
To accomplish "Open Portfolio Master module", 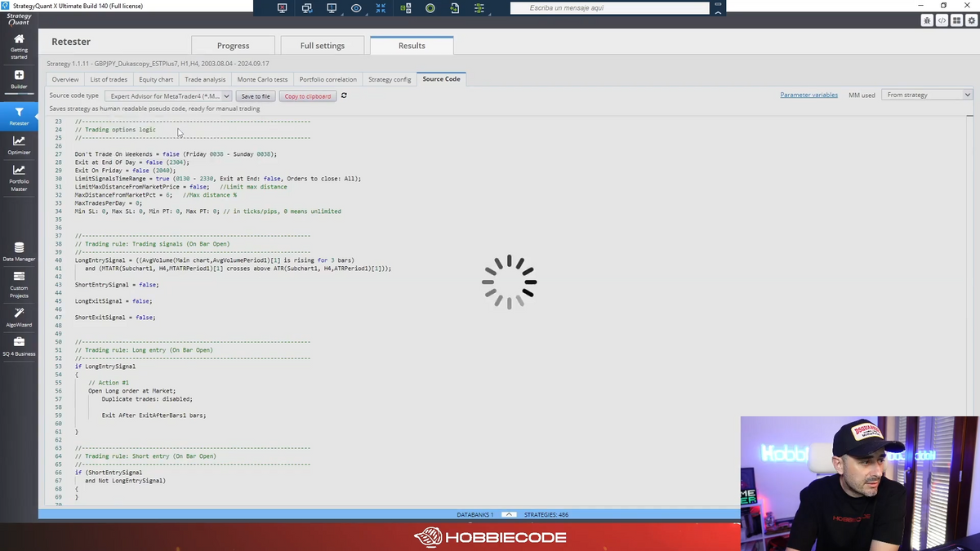I will [x=19, y=178].
